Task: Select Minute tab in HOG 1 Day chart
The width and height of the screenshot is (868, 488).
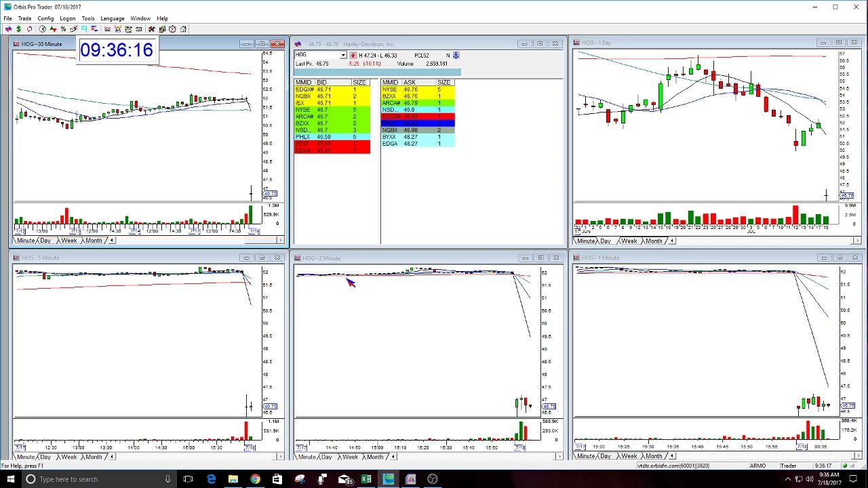Action: [x=585, y=241]
